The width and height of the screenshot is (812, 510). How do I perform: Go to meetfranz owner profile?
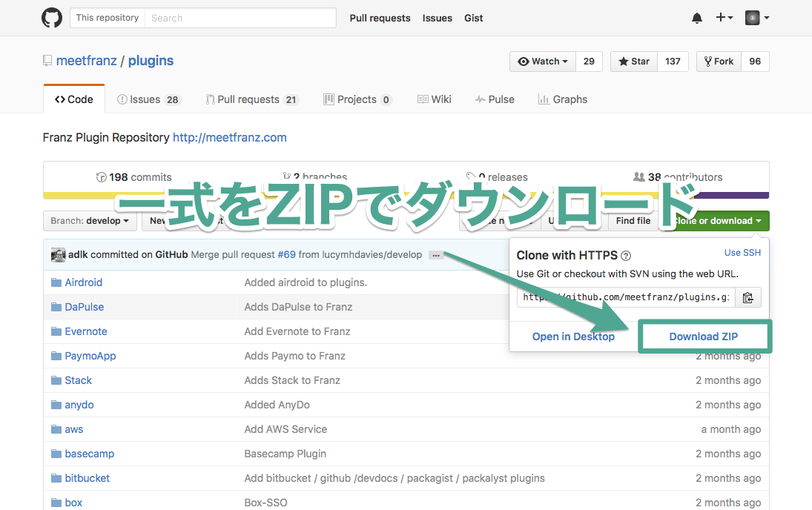(87, 61)
